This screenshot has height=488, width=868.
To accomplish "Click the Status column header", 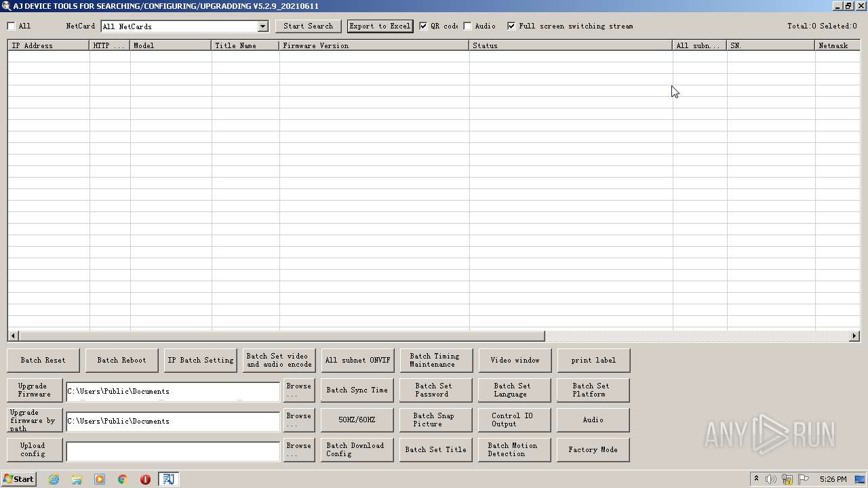I will tap(571, 45).
